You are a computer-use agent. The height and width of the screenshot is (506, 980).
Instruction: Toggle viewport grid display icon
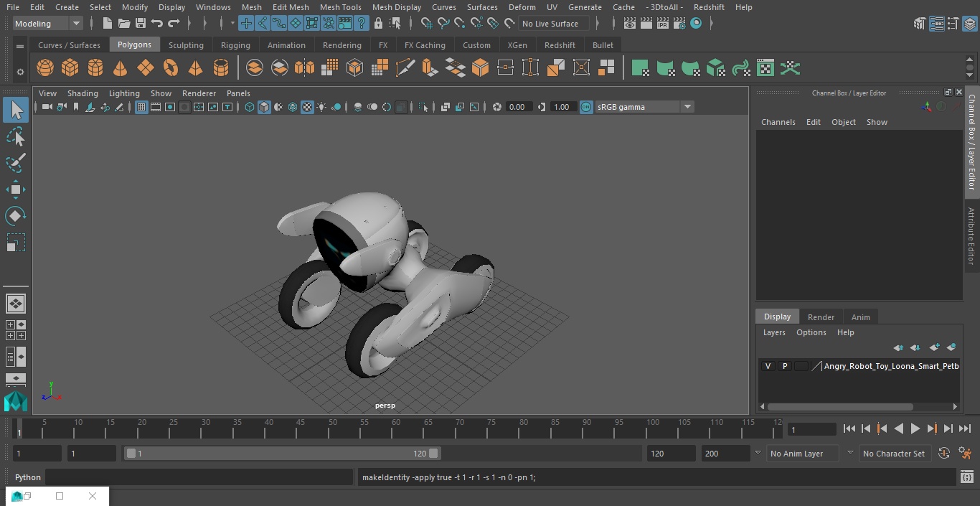click(x=141, y=107)
